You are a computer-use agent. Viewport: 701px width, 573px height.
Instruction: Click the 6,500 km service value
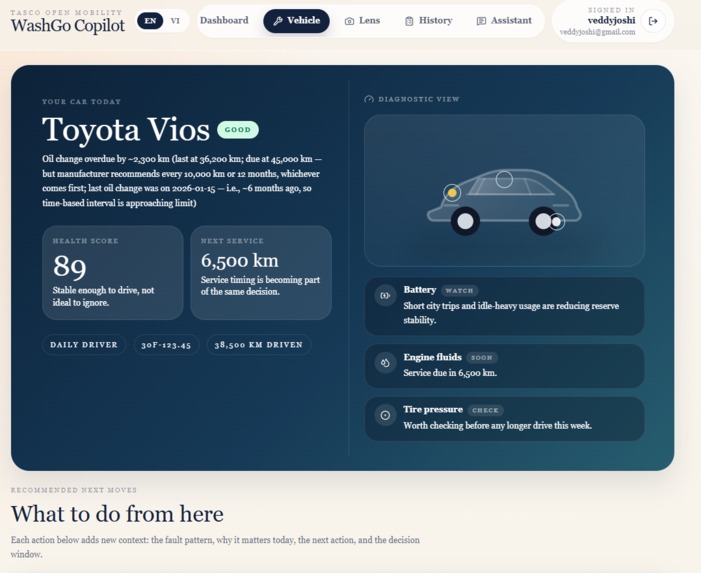pyautogui.click(x=240, y=261)
